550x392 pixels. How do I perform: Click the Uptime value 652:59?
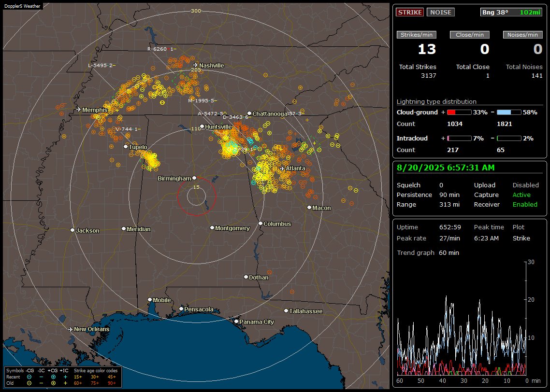click(450, 227)
